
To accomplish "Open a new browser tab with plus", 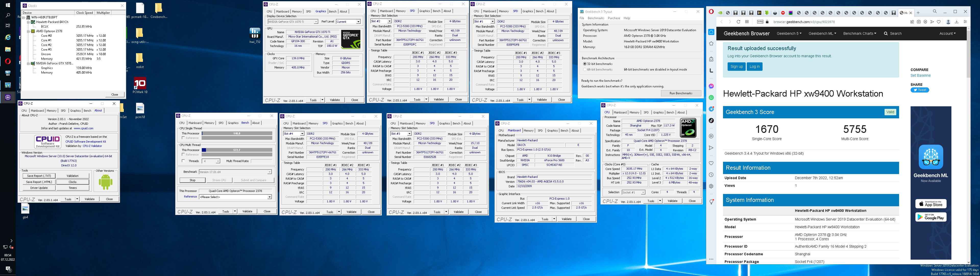I will [918, 13].
